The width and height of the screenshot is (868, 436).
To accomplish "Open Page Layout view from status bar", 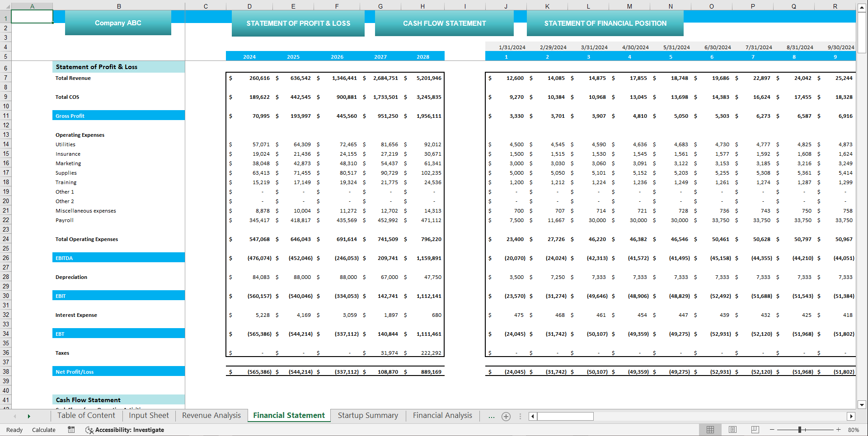I will coord(732,430).
